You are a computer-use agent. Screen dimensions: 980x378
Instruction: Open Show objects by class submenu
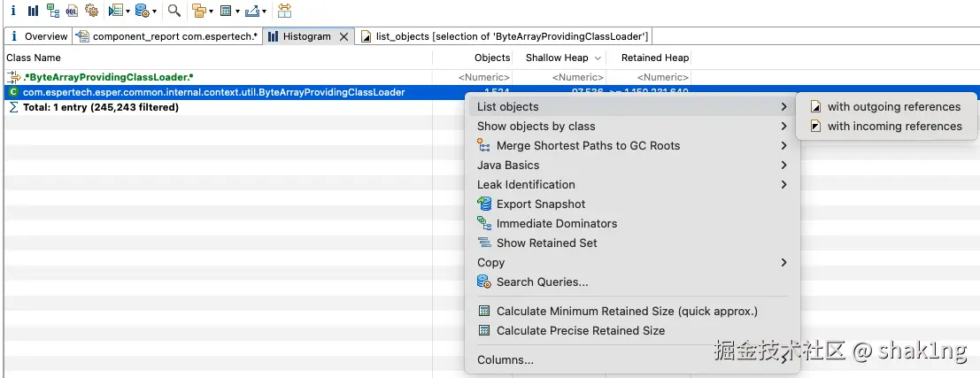coord(632,127)
